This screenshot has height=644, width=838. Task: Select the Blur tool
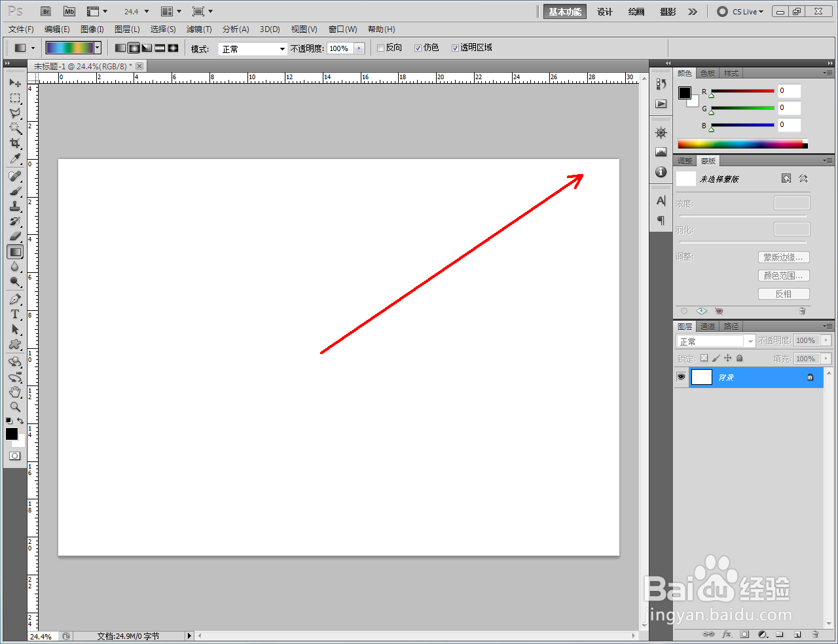pos(15,266)
